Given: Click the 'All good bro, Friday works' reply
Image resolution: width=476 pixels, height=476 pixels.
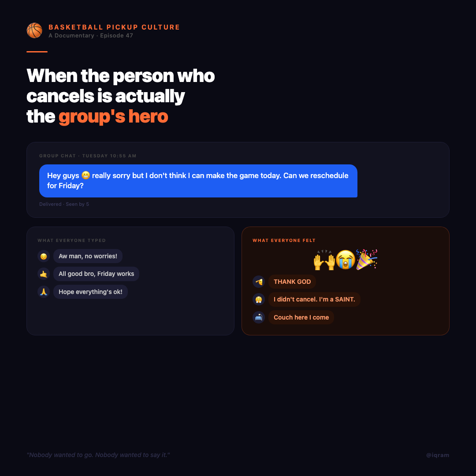Looking at the screenshot, I should click(96, 274).
